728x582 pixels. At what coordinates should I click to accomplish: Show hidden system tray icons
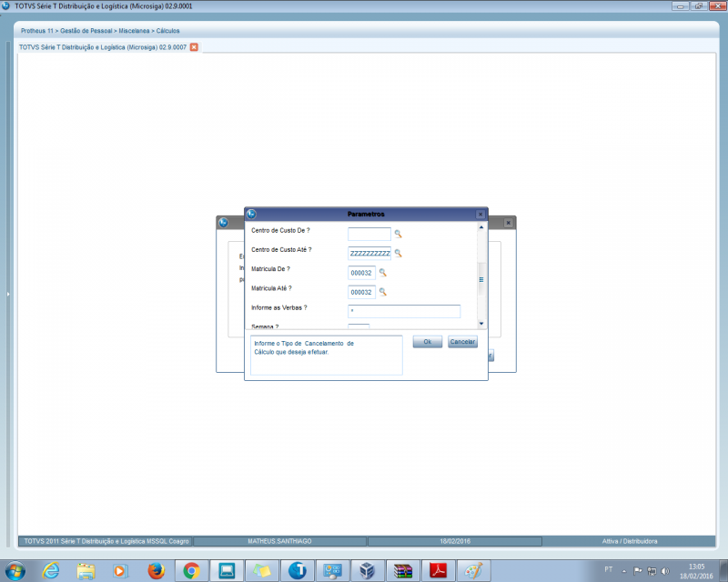pyautogui.click(x=624, y=571)
